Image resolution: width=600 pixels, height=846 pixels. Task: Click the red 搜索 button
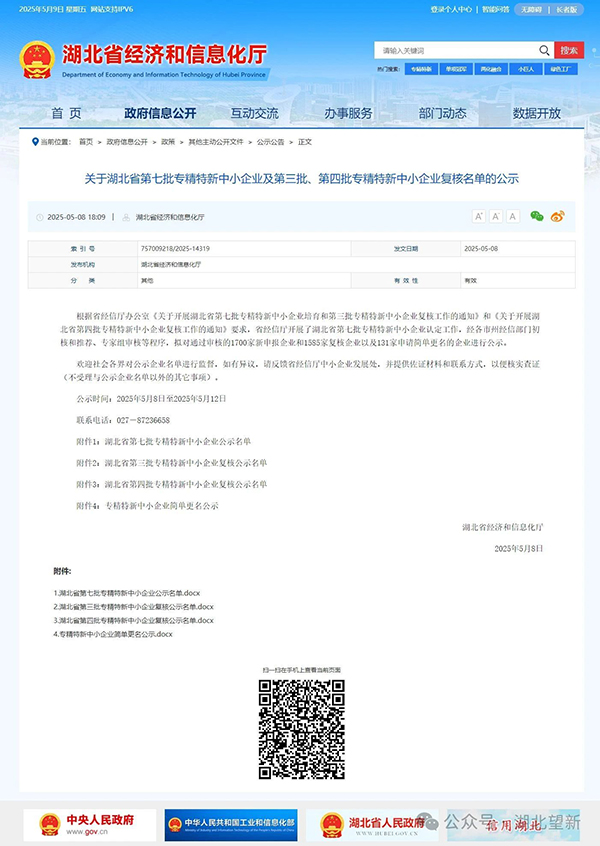pyautogui.click(x=569, y=50)
